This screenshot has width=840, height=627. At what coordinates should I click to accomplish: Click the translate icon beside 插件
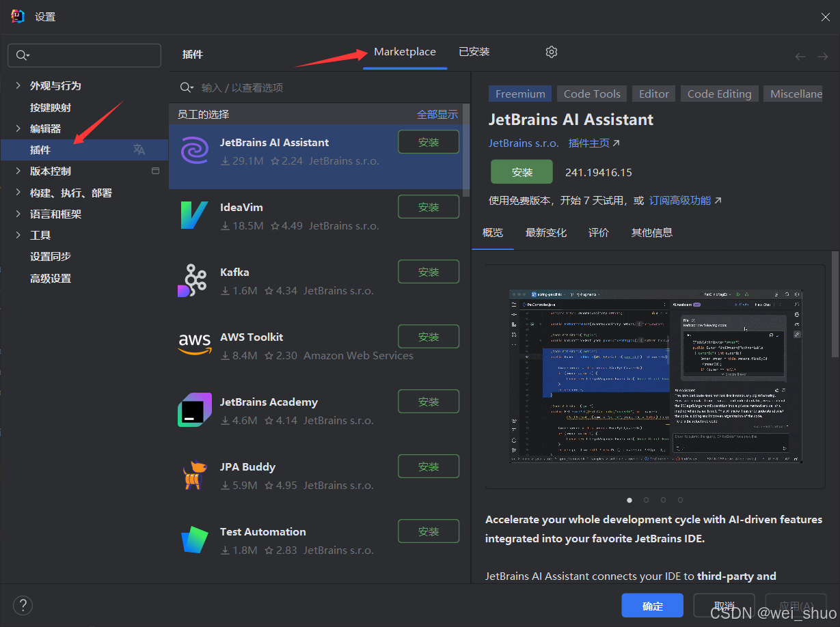(139, 150)
